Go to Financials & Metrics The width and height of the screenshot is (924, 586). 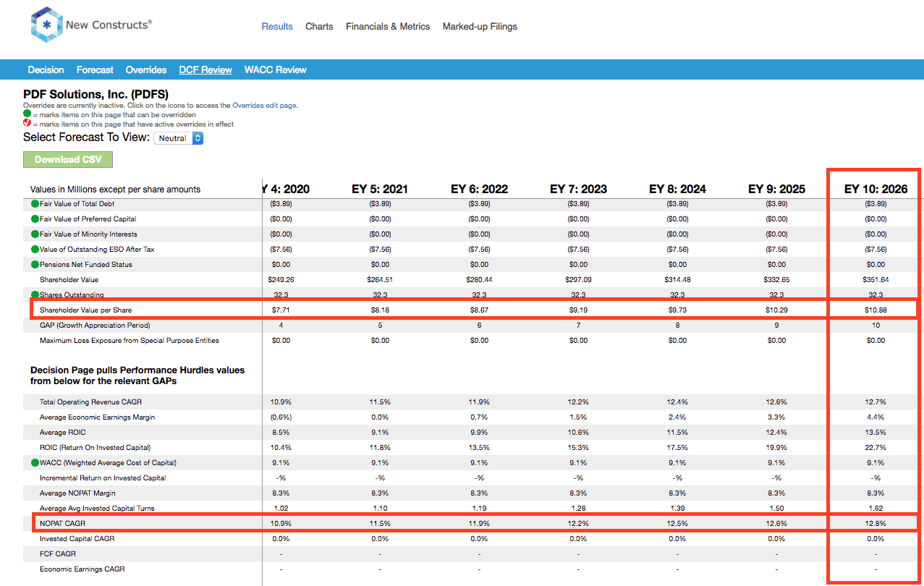[388, 27]
